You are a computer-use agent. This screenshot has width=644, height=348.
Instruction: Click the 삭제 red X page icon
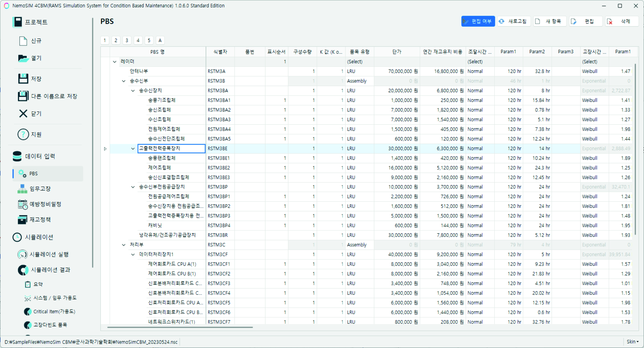[x=609, y=22]
